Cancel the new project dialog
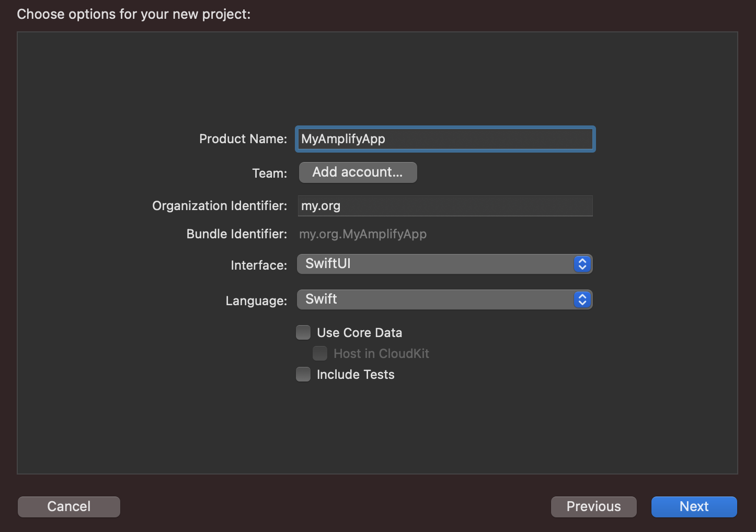The image size is (756, 532). point(69,506)
